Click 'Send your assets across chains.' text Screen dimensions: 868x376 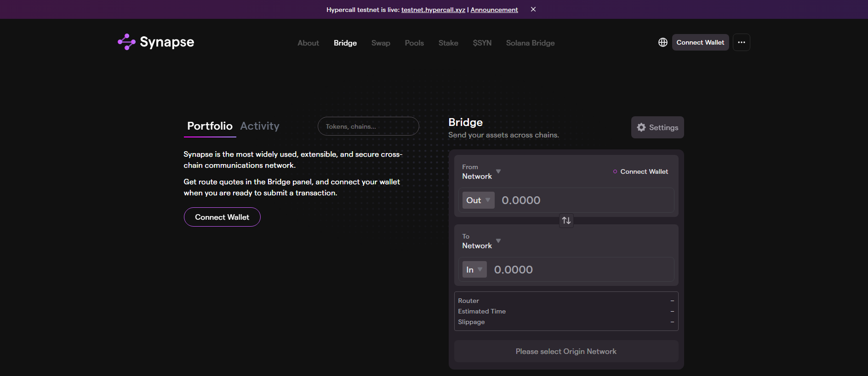tap(503, 135)
